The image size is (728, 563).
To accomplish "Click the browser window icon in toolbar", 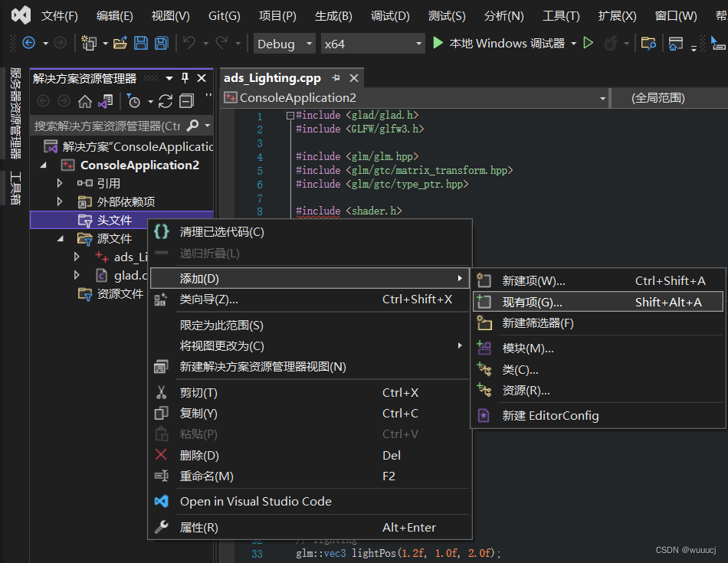I will [676, 44].
